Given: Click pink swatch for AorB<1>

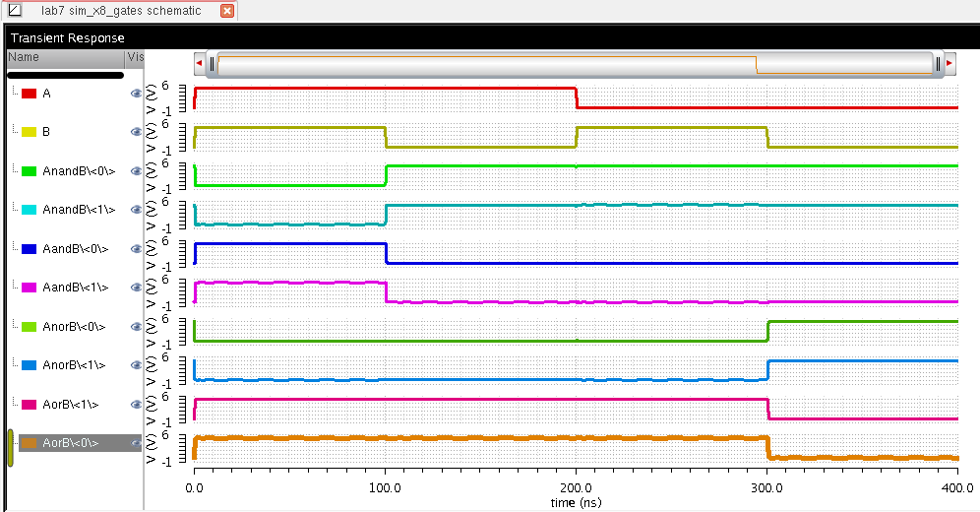Looking at the screenshot, I should point(29,405).
